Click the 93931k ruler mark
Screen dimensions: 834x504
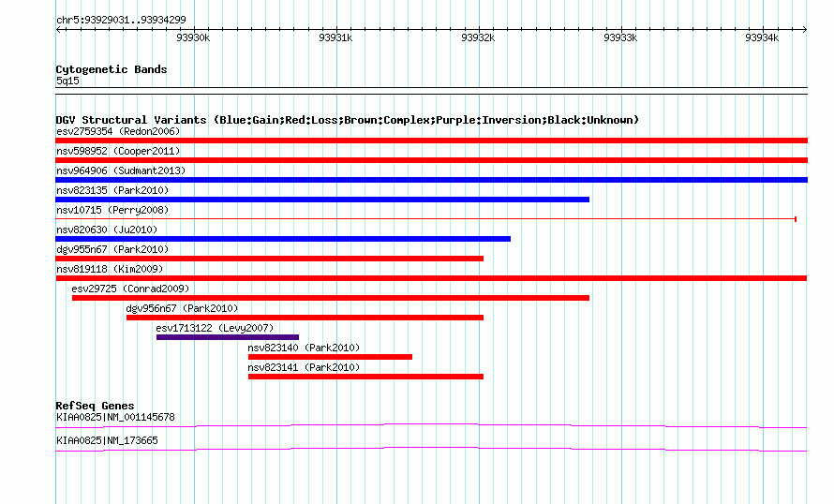tap(335, 37)
